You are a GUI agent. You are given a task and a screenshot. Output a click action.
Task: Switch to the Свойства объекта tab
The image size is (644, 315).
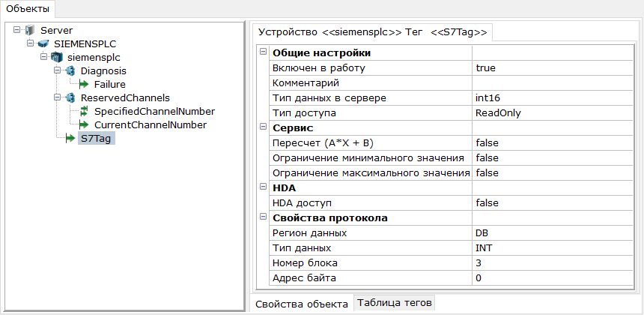(302, 304)
